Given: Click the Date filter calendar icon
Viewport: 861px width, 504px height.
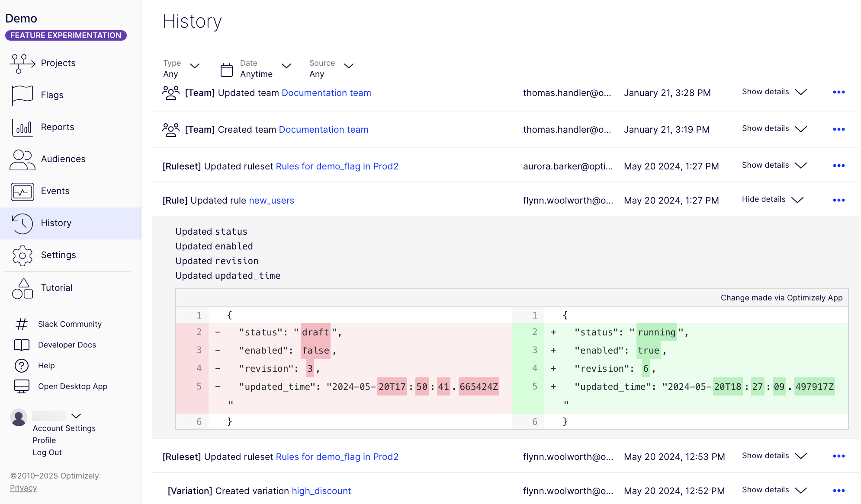Looking at the screenshot, I should point(227,70).
